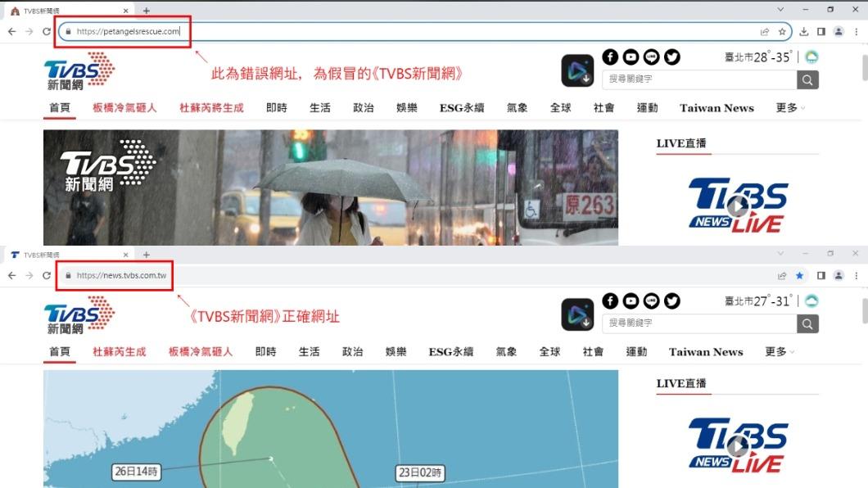
Task: Close TVBS新聞網 tab in lower browser
Action: (125, 255)
